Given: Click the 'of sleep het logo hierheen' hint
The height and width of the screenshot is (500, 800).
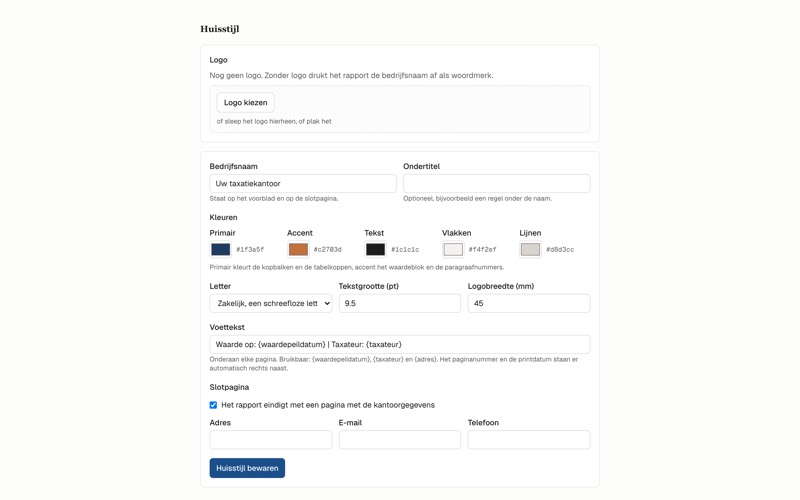Looking at the screenshot, I should pos(274,121).
